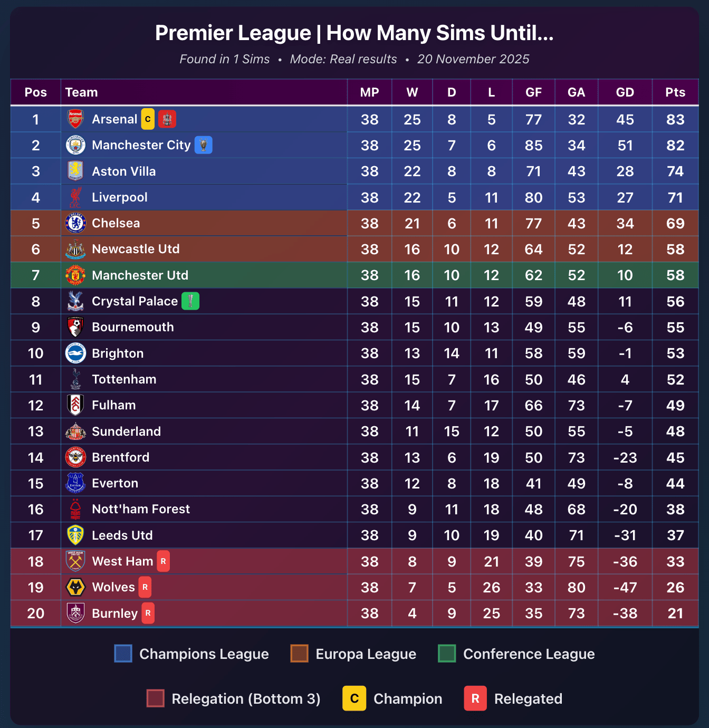Click the Liverpool club crest
This screenshot has height=728, width=709.
[75, 197]
